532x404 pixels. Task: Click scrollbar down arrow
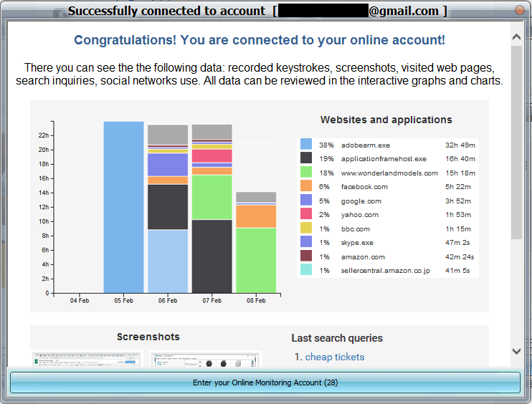point(516,351)
